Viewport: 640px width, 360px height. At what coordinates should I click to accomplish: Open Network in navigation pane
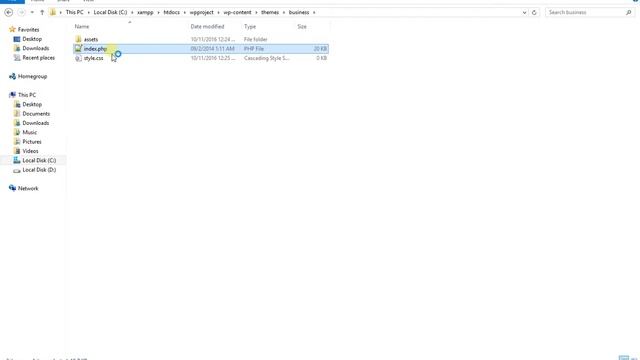click(28, 189)
